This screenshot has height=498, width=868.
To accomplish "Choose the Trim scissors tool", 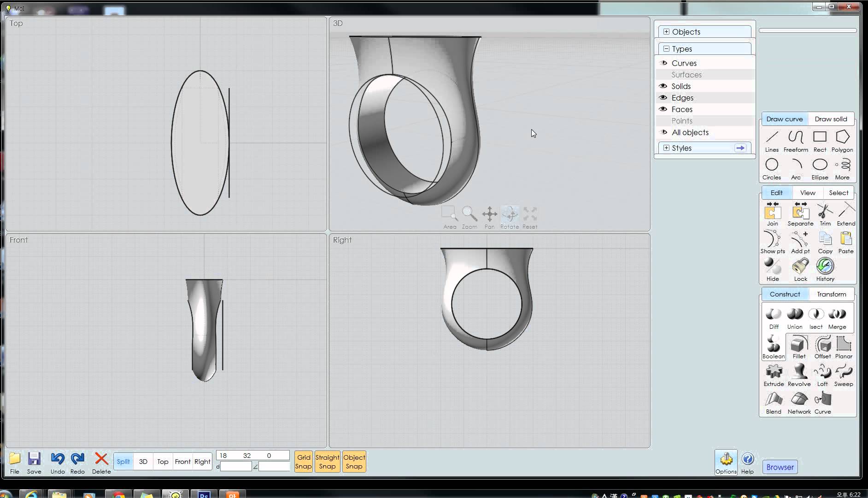I will click(825, 215).
